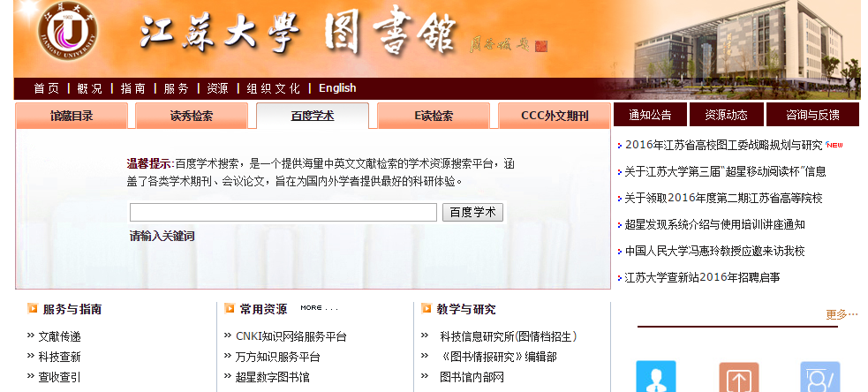Screen dimensions: 868x392
Task: Select the 读秀检索 search tab
Action: point(192,116)
